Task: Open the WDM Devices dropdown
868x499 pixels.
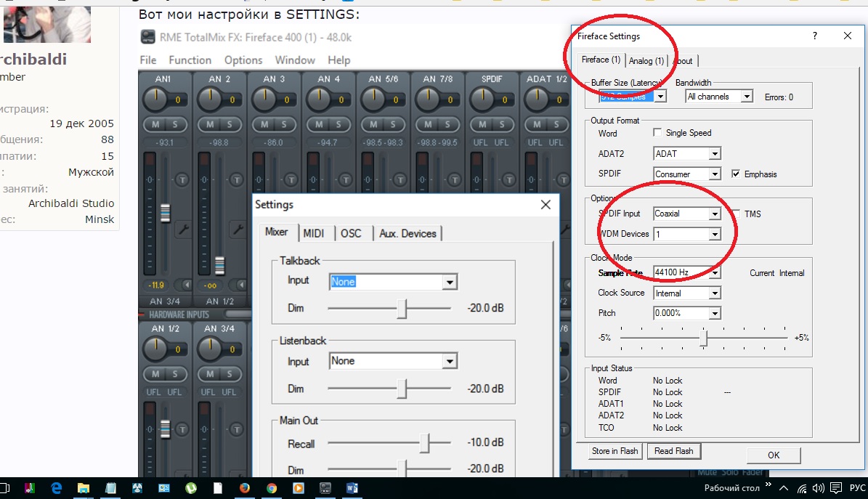Action: [687, 235]
